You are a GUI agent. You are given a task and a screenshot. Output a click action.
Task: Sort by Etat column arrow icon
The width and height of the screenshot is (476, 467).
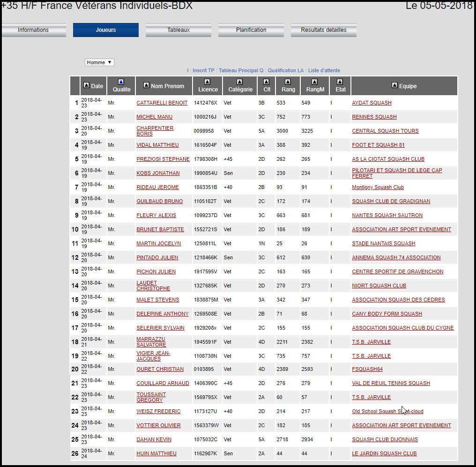tap(340, 82)
